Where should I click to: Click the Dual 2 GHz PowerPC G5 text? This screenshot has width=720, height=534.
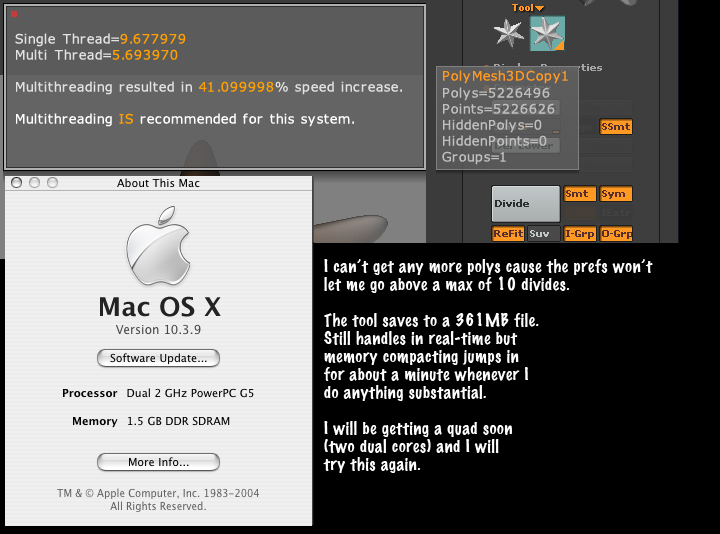tap(190, 393)
